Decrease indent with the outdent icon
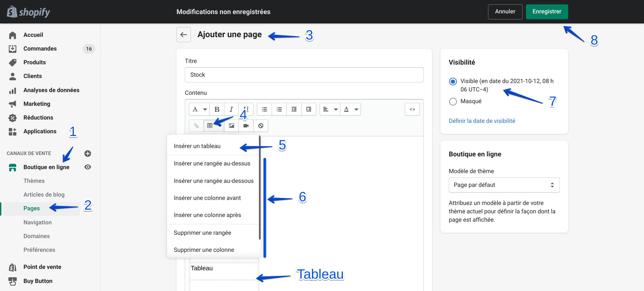 [294, 109]
